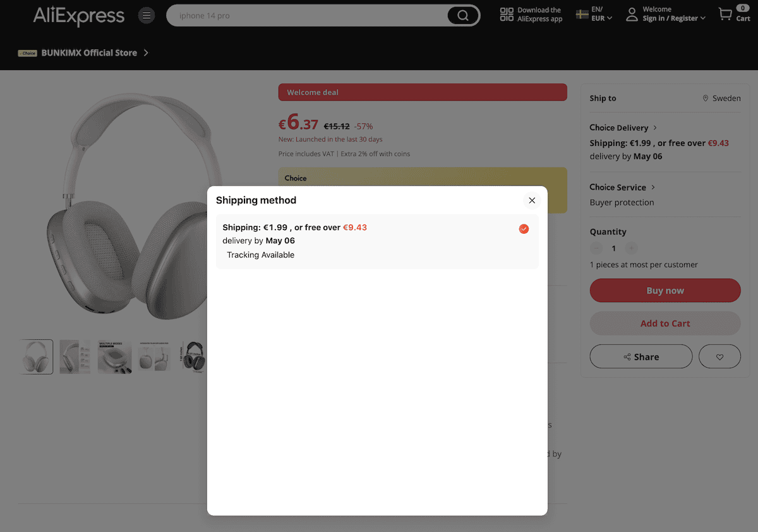Open the hamburger menu beside the AliExpress logo
Screen dimensions: 758x532
pyautogui.click(x=147, y=15)
